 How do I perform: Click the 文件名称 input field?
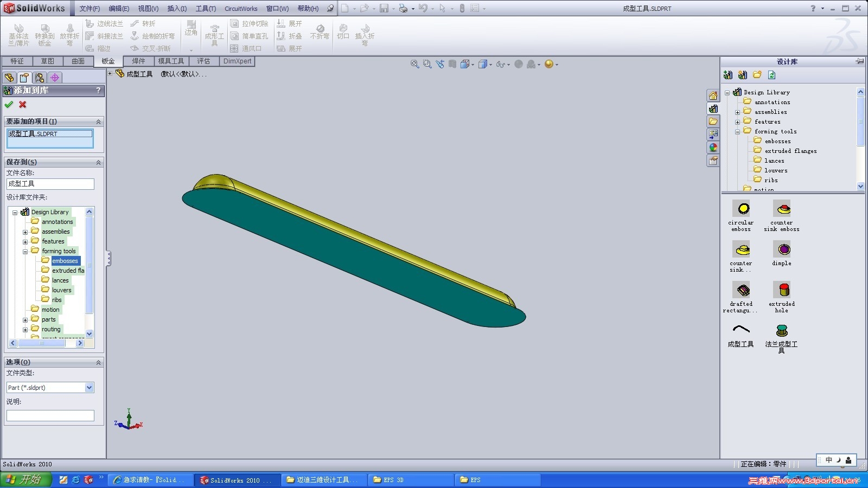(x=50, y=184)
